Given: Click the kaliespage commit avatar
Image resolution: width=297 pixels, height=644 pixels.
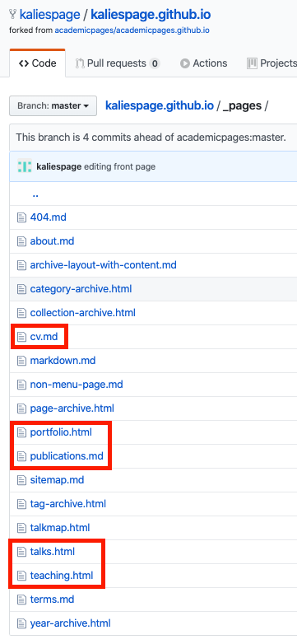Looking at the screenshot, I should [x=25, y=166].
